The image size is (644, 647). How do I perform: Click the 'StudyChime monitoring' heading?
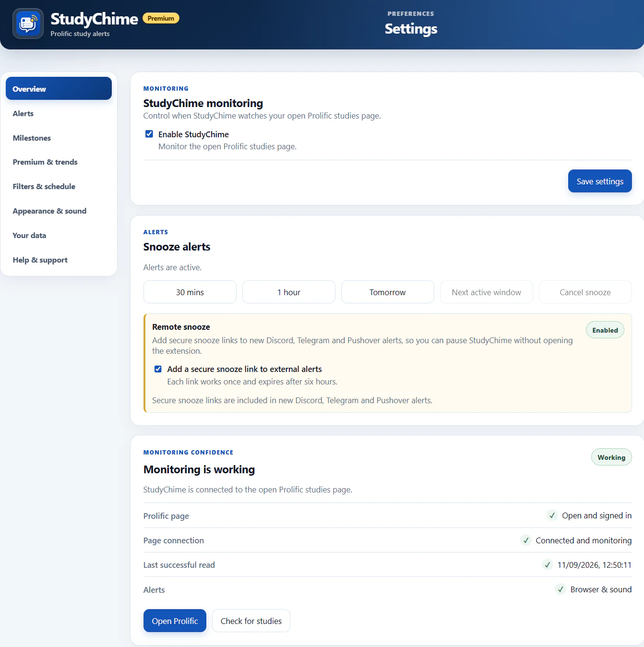pos(203,103)
